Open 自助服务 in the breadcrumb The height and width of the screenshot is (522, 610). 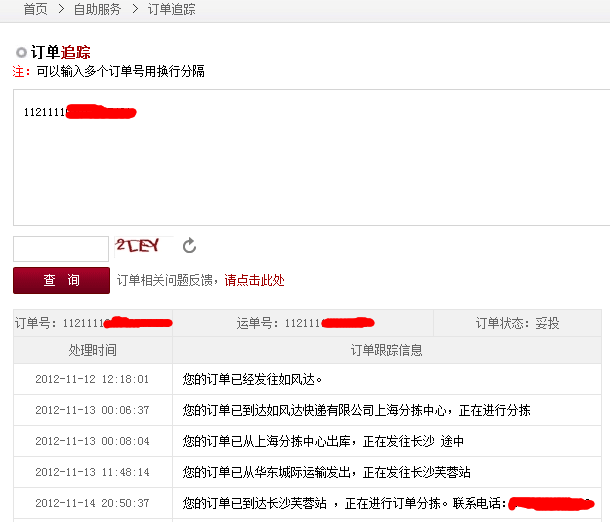(97, 9)
